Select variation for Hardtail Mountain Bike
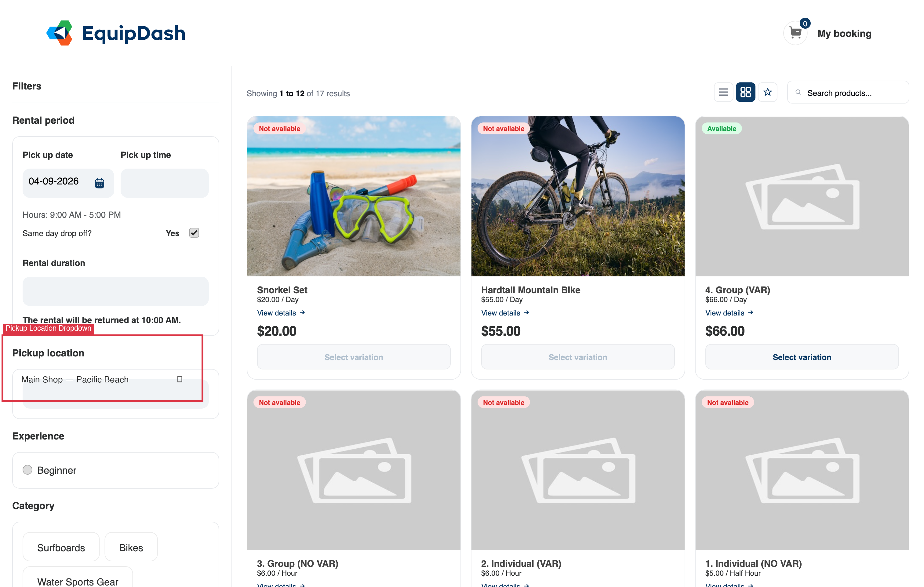Image resolution: width=924 pixels, height=587 pixels. click(x=577, y=357)
